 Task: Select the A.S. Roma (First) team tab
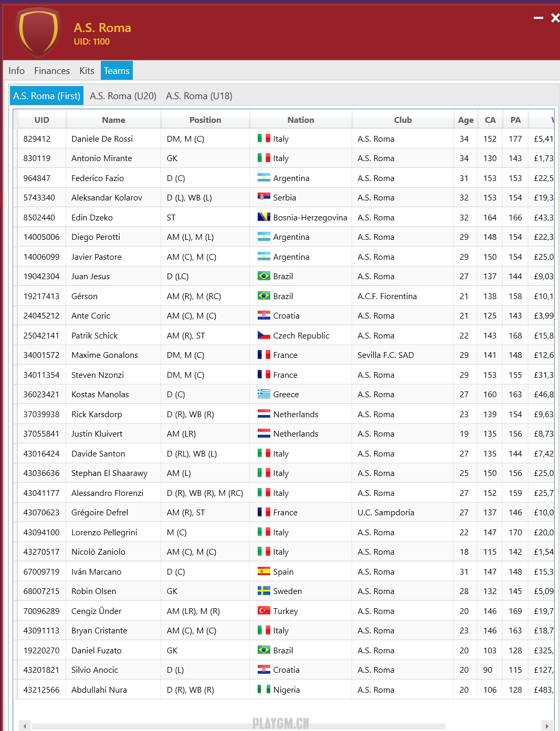pos(47,96)
